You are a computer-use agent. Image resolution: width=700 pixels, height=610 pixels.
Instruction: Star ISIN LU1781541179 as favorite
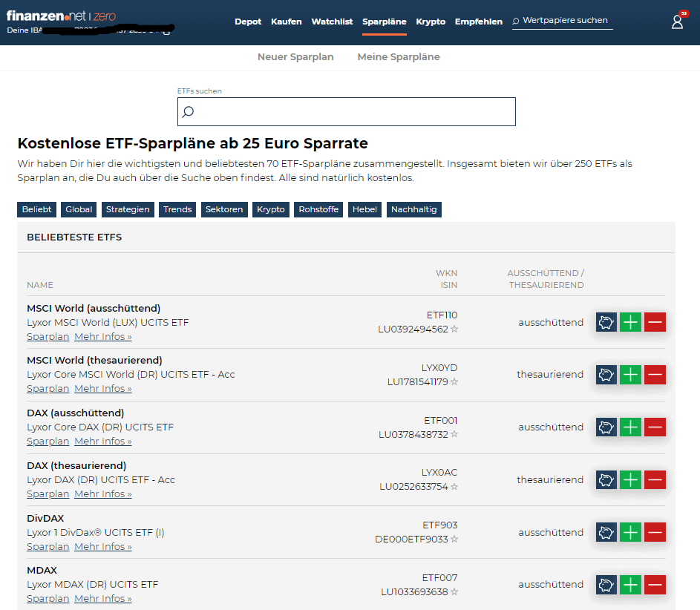pos(454,381)
